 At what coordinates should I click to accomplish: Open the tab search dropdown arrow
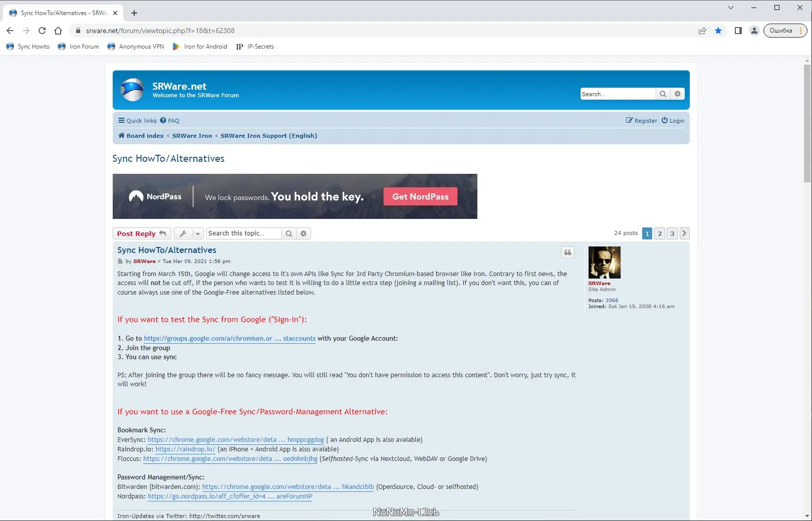[x=731, y=8]
